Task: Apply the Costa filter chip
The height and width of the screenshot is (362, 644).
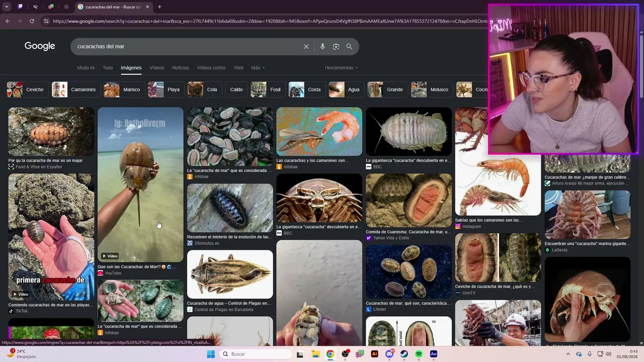Action: coord(306,89)
